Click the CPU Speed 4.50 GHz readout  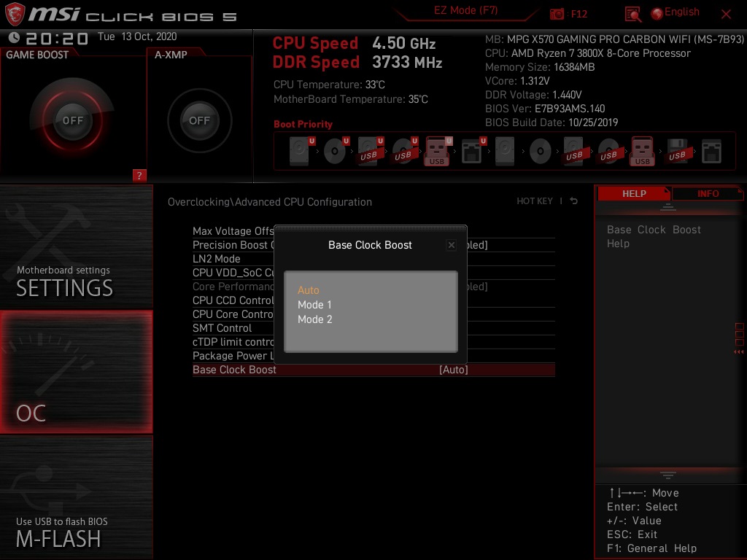[x=354, y=43]
